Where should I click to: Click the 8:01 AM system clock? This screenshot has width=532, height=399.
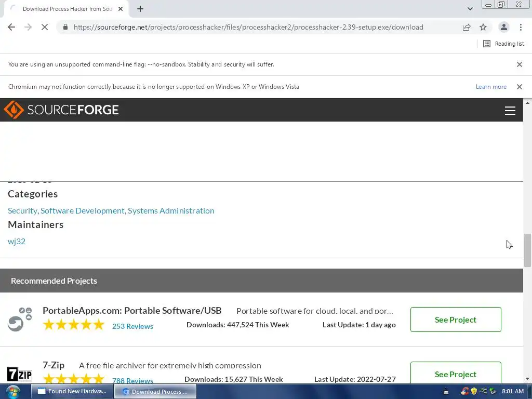[513, 391]
